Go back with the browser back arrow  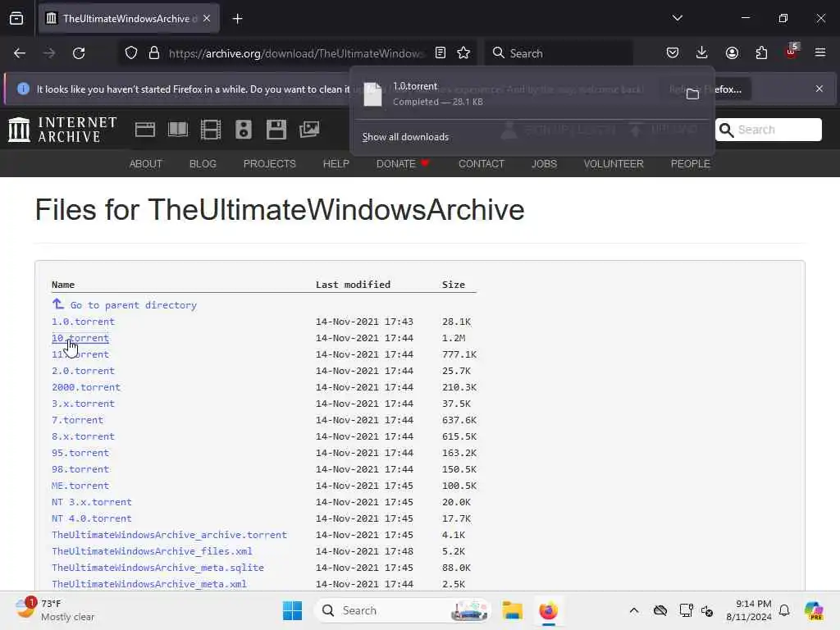20,53
